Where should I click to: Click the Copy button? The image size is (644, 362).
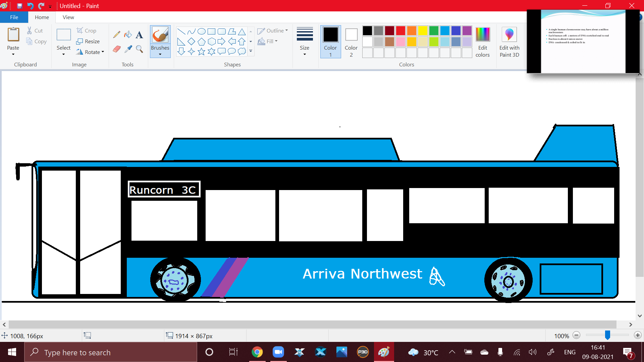(x=36, y=42)
